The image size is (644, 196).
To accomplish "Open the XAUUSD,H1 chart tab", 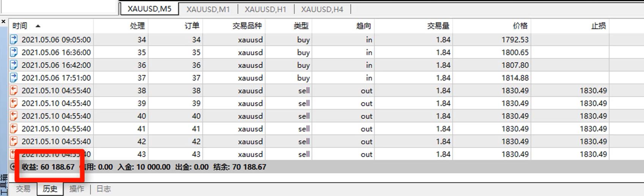I will point(265,9).
